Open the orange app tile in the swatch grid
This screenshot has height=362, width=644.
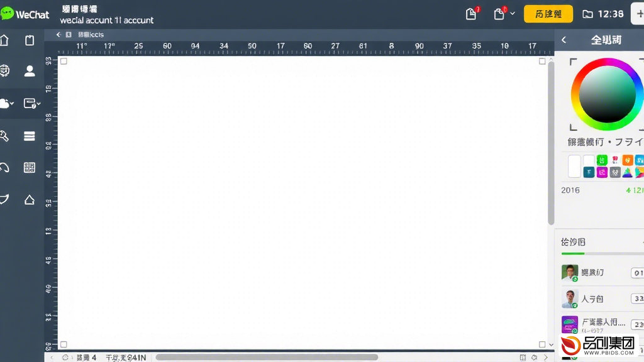[628, 160]
